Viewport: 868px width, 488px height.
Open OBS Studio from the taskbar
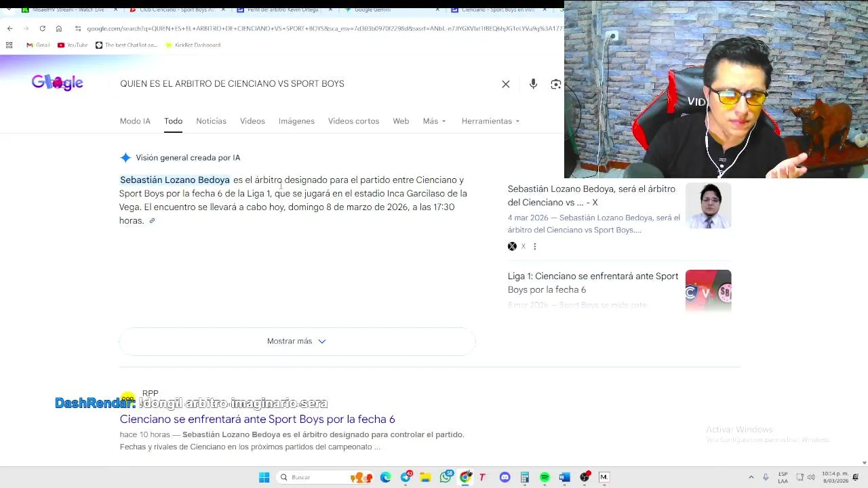(585, 477)
